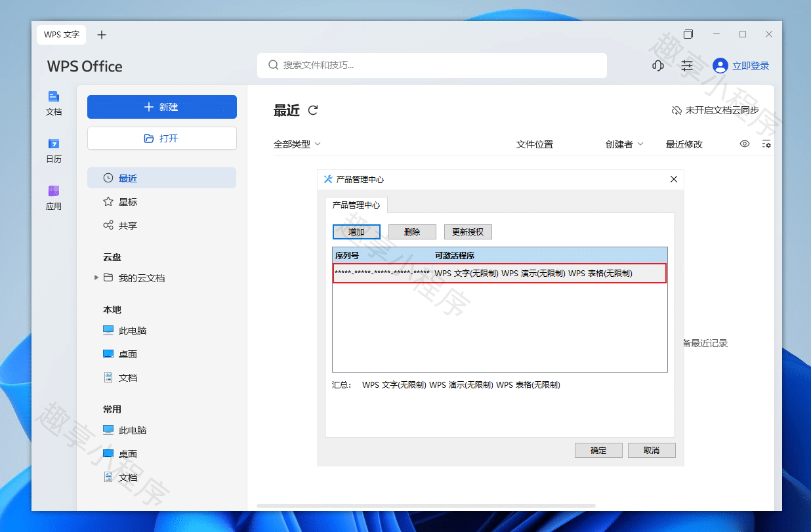Expand the 全部类型 filter dropdown
This screenshot has height=532, width=811.
(x=297, y=144)
